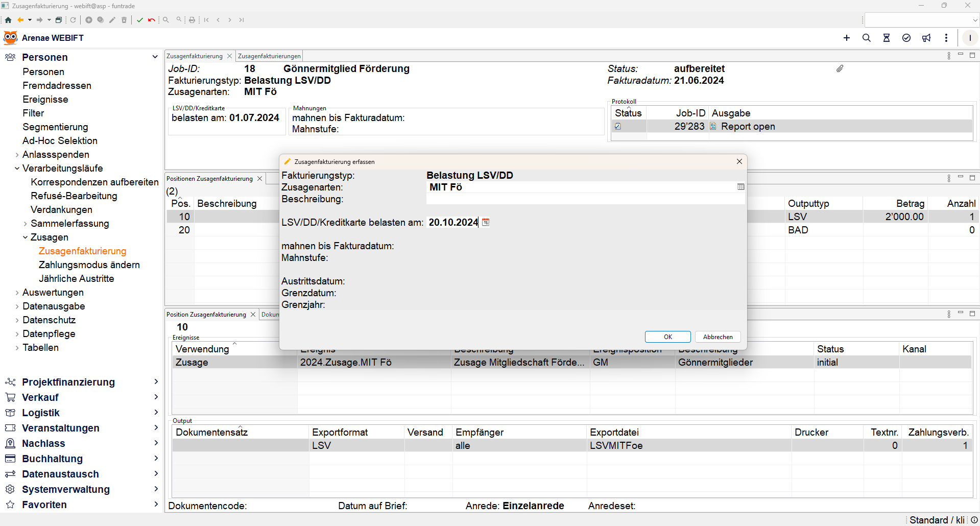
Task: Close the Positionen Zusagenfakturierung tab
Action: [260, 179]
